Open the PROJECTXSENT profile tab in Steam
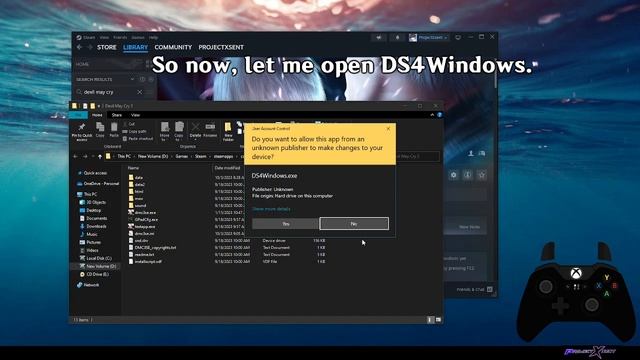Screen dimensions: 640x360 [221, 47]
